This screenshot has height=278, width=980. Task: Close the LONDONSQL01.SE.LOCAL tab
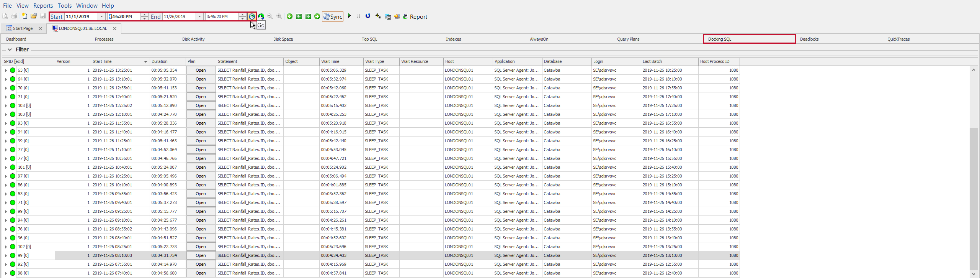point(114,28)
